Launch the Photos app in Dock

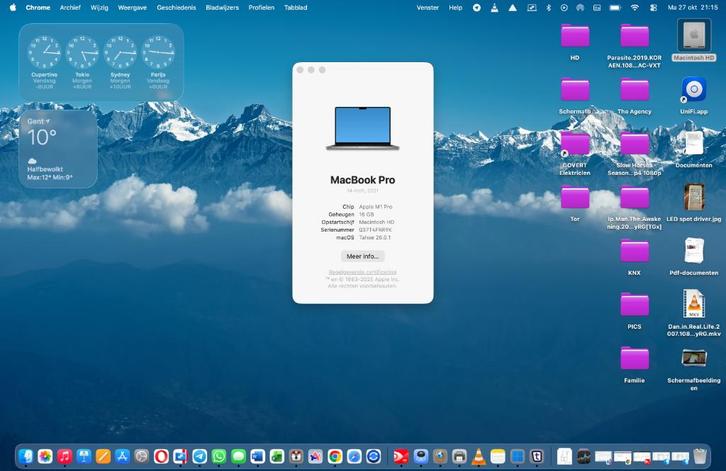point(45,456)
